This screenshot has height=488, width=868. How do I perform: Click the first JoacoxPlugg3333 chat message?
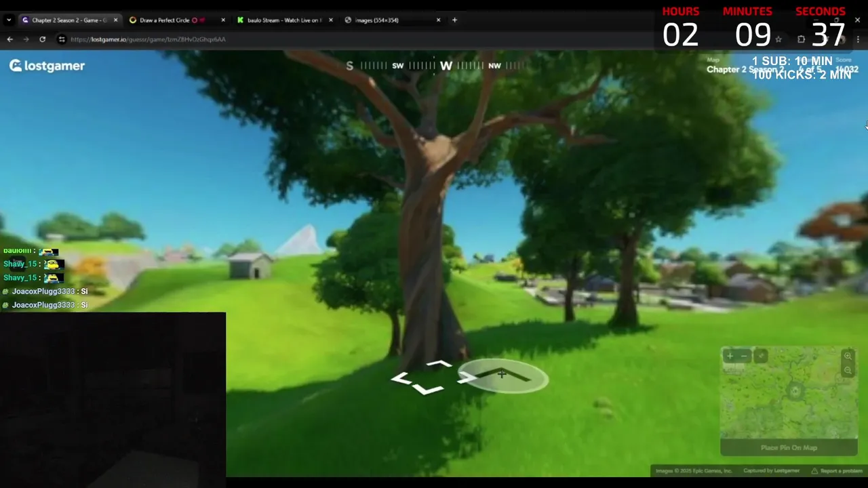[45, 291]
